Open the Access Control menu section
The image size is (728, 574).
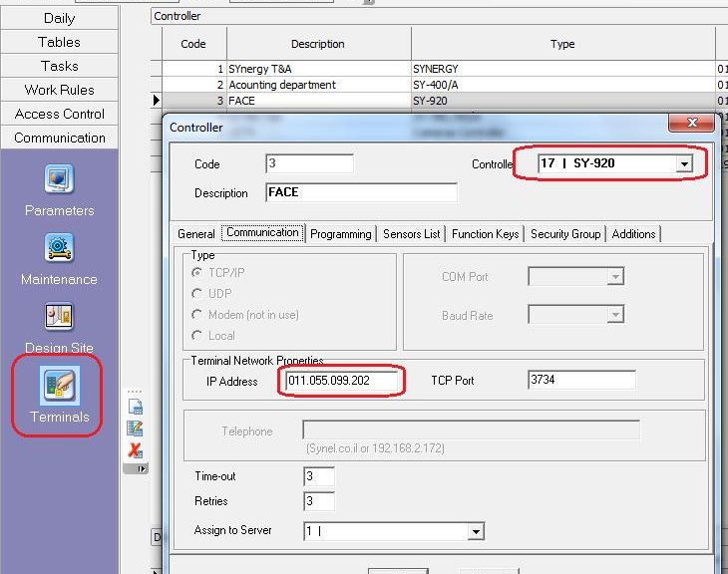click(59, 114)
